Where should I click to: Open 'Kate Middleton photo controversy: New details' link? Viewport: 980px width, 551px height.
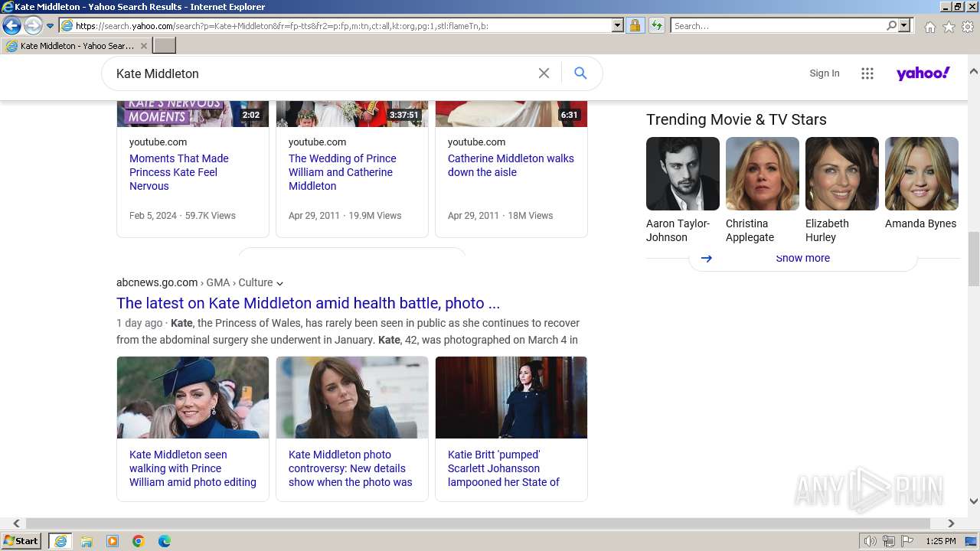pos(351,468)
